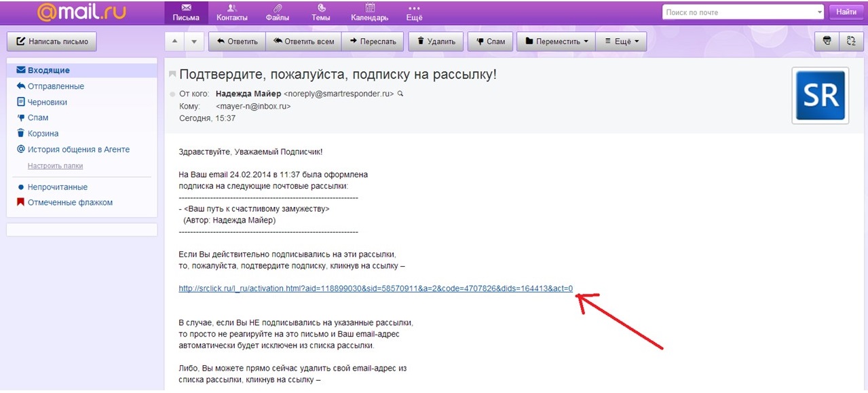Click the @ icon for Агент history
This screenshot has height=393, width=868.
tap(21, 149)
